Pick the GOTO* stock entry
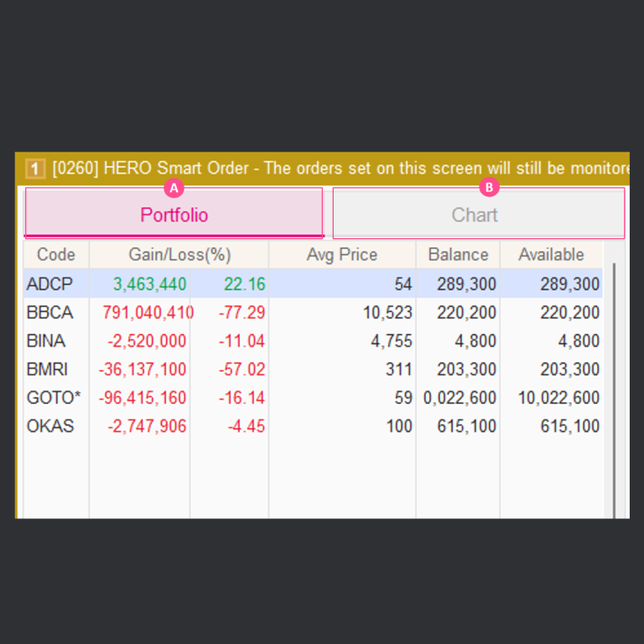 tap(54, 397)
